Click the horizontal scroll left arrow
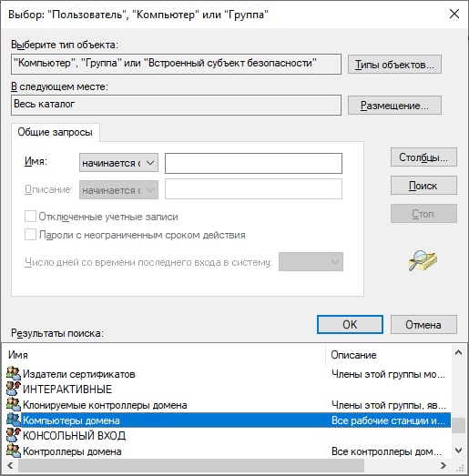The image size is (469, 476). (10, 465)
